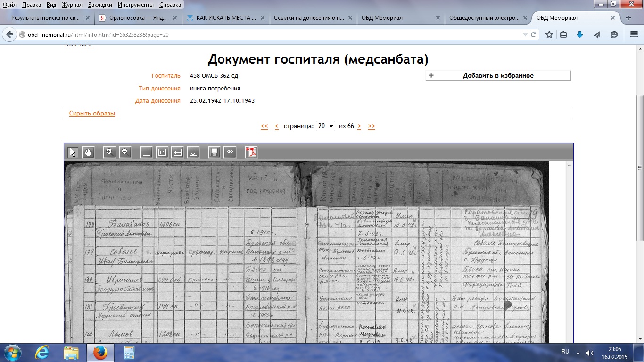Switch to Firefox taskbar button
This screenshot has width=644, height=362.
tap(99, 352)
